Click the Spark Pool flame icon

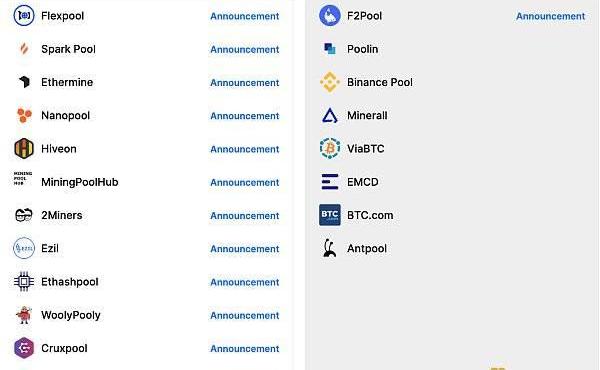click(24, 49)
